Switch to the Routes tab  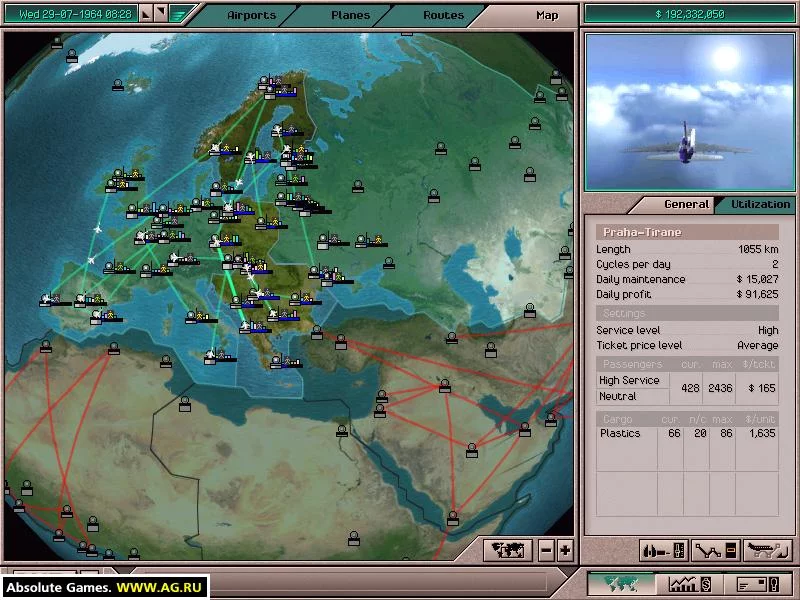[x=443, y=15]
